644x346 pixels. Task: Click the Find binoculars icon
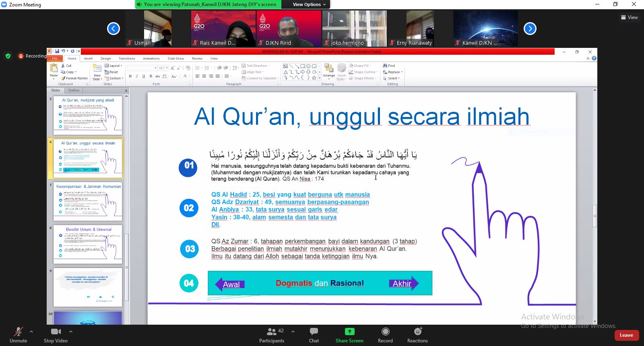click(x=385, y=66)
